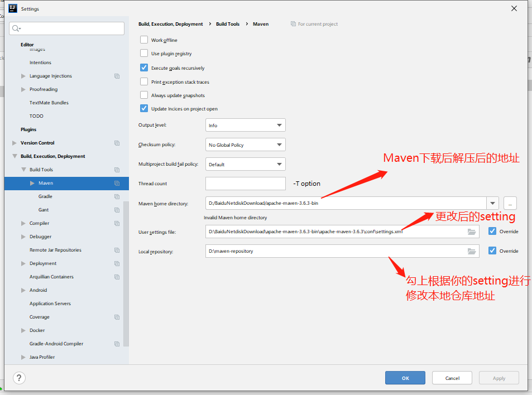Click the browse button for Maven home directory
532x395 pixels.
pos(510,203)
